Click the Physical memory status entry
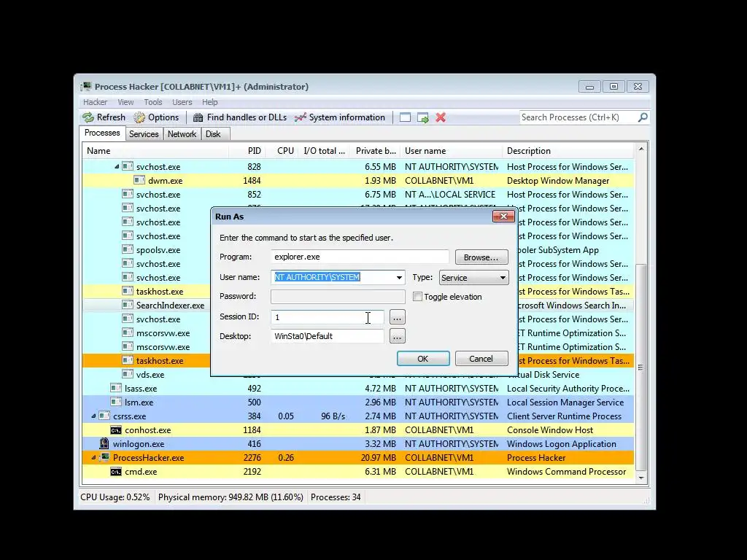 click(x=231, y=497)
